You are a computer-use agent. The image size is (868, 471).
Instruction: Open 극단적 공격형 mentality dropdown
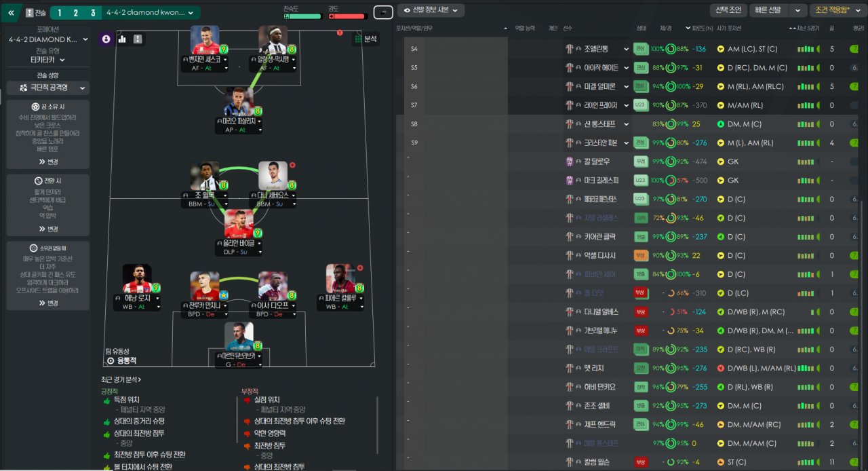click(x=47, y=88)
